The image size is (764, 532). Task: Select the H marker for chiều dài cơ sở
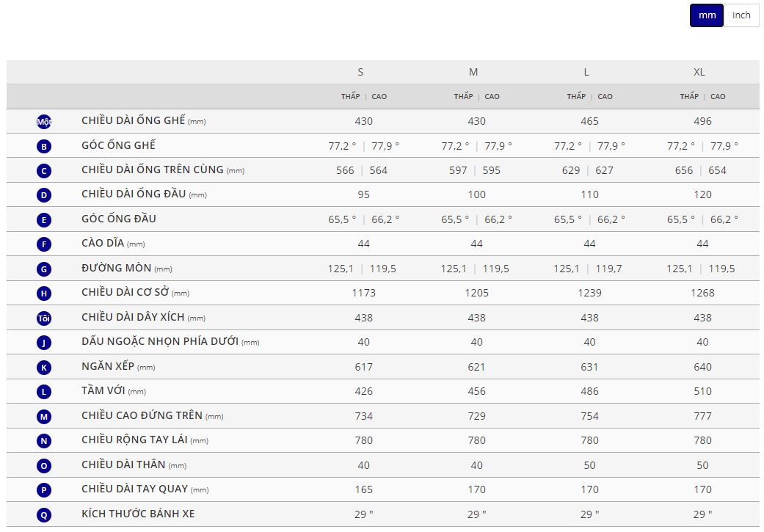pos(44,294)
